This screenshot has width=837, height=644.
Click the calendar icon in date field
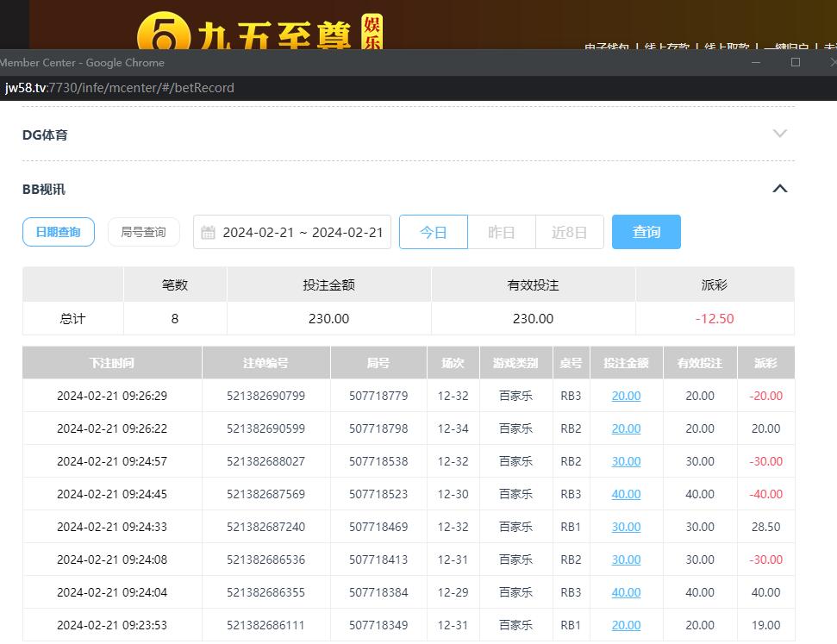click(208, 233)
